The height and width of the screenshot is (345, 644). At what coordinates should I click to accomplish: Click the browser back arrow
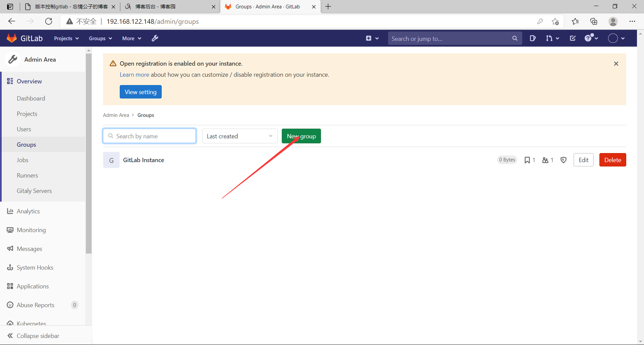[12, 21]
